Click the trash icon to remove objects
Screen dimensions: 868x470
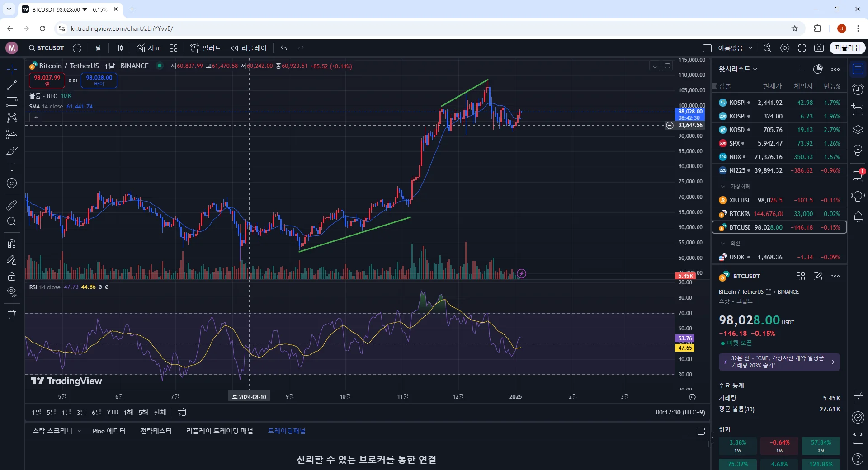pos(12,315)
